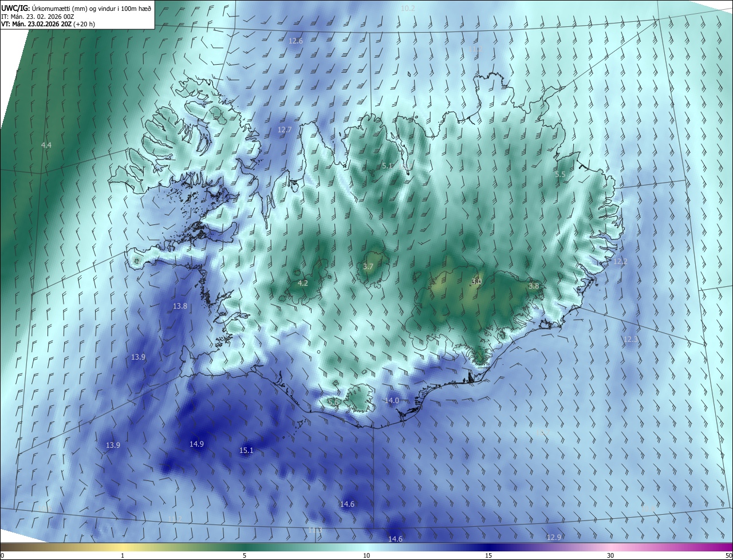
Task: Click the legend tick labeled 0
Action: [x=2, y=555]
